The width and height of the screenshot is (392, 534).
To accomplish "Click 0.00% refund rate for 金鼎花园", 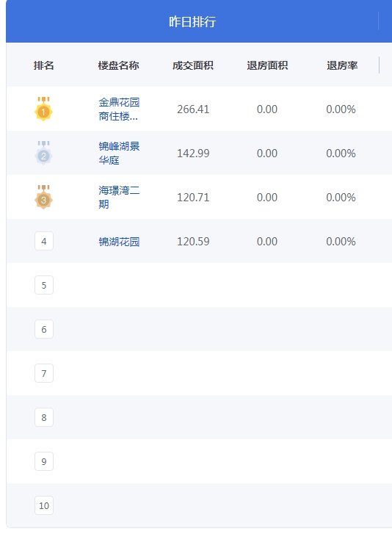I will coord(341,109).
